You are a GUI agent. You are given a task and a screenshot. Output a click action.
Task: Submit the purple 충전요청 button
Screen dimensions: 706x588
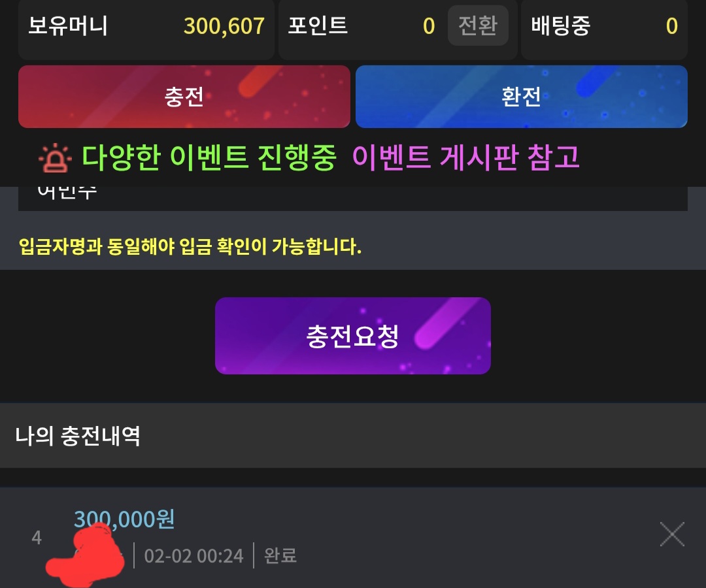click(352, 336)
